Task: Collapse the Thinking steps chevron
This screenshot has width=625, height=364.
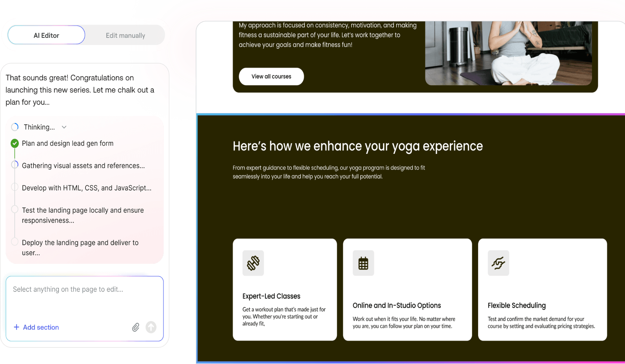Action: point(64,127)
